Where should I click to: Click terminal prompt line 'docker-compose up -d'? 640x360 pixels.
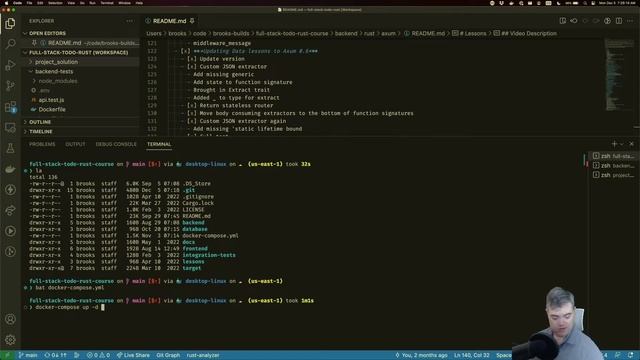[x=67, y=307]
